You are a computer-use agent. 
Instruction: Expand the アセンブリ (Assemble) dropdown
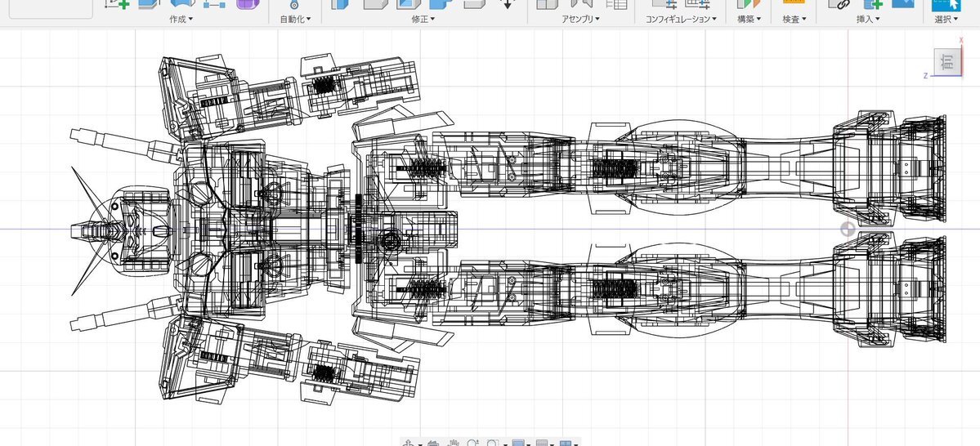[580, 19]
